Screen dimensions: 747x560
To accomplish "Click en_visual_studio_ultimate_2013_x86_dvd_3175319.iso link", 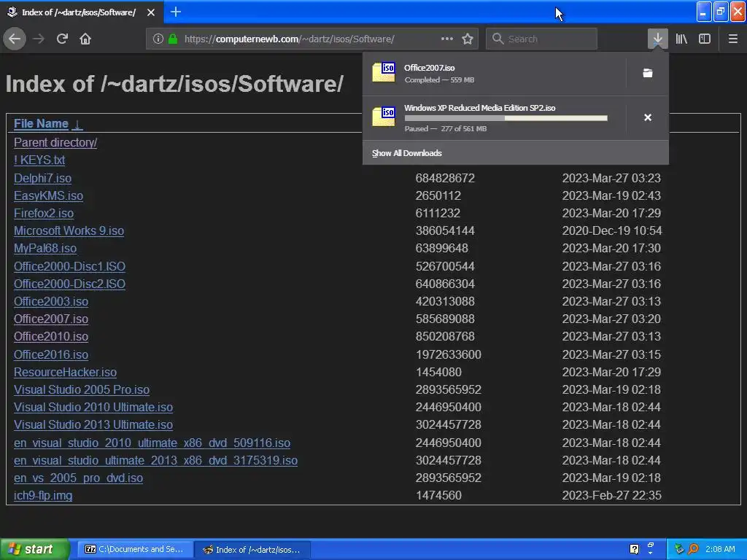I will (155, 461).
